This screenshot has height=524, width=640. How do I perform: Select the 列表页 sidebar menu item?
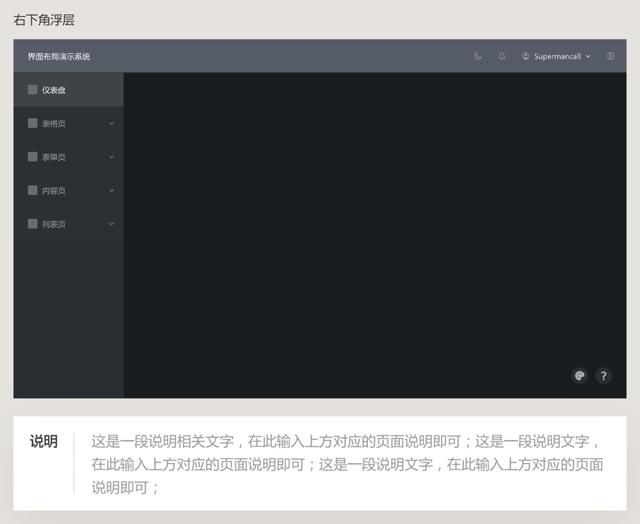pos(69,224)
